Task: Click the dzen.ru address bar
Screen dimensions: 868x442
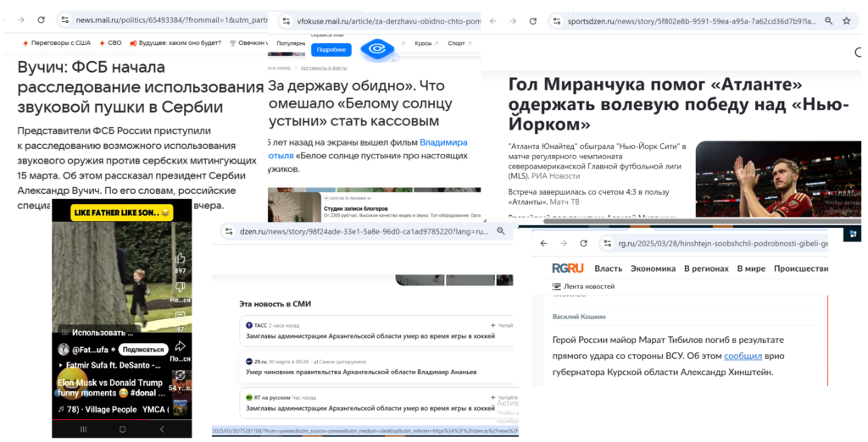Action: coord(364,232)
